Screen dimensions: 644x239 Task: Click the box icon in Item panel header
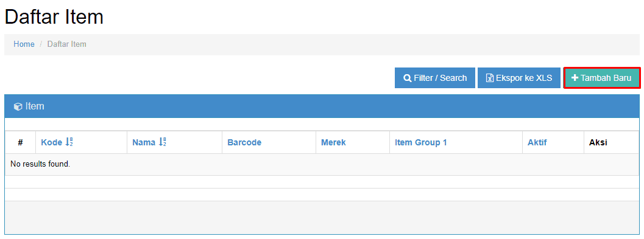pos(18,106)
